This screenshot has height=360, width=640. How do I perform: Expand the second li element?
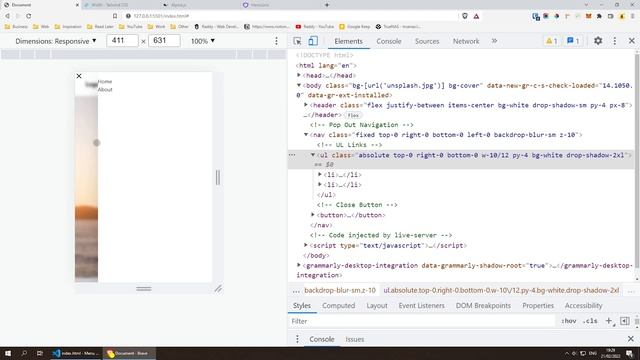pyautogui.click(x=320, y=184)
